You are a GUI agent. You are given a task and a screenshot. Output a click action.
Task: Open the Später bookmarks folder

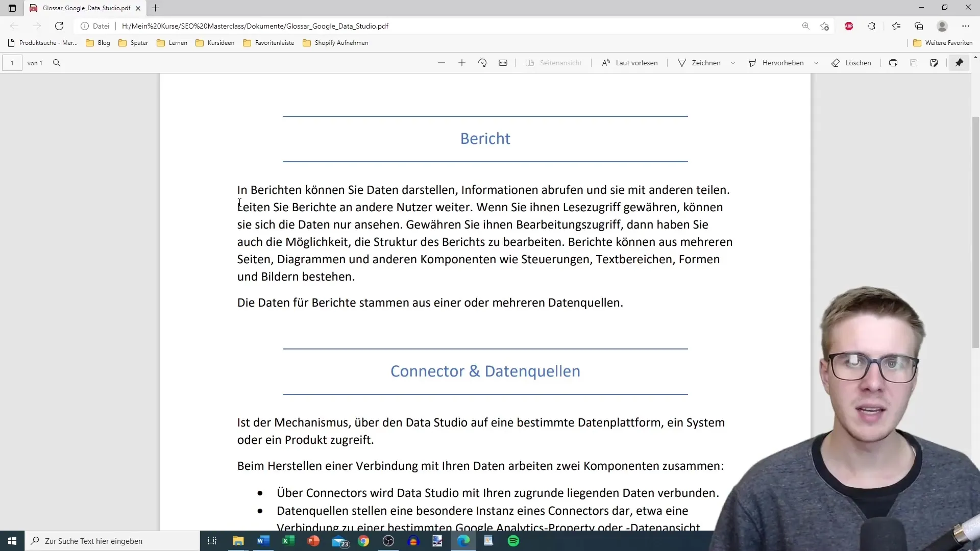(133, 43)
